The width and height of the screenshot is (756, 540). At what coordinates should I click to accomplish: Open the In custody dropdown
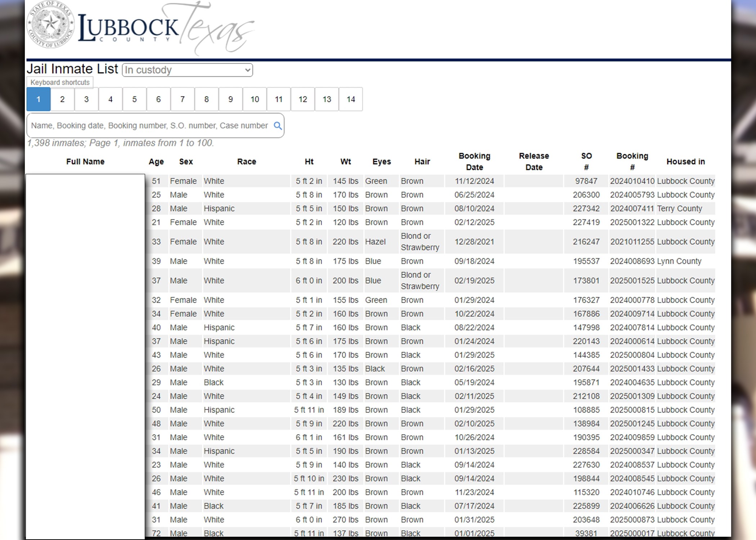[187, 70]
